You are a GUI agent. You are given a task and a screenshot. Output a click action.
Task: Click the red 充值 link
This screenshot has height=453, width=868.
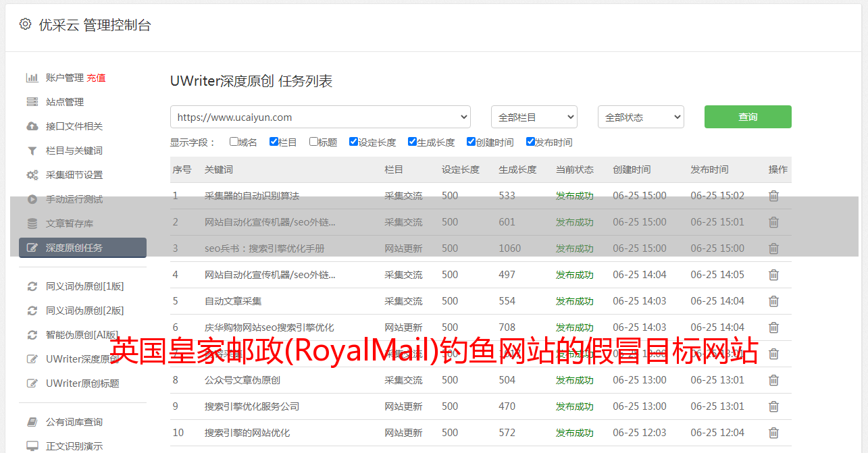pos(96,78)
